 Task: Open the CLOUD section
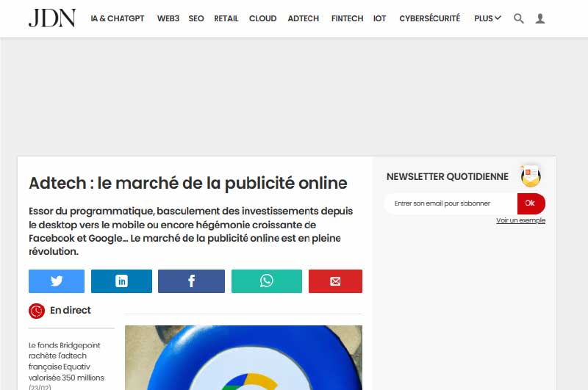click(x=262, y=18)
